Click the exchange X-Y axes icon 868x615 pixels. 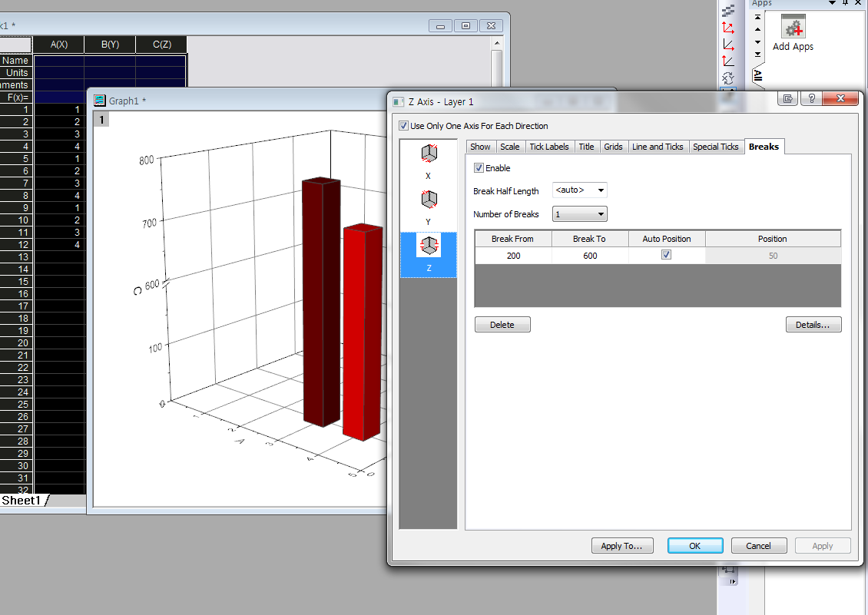tap(728, 78)
